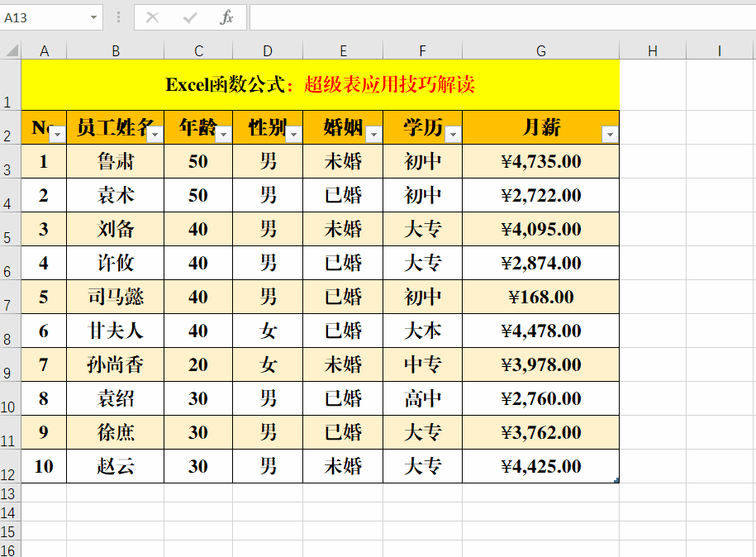The height and width of the screenshot is (557, 756).
Task: Click the 月薪 header cell label
Action: [x=541, y=128]
